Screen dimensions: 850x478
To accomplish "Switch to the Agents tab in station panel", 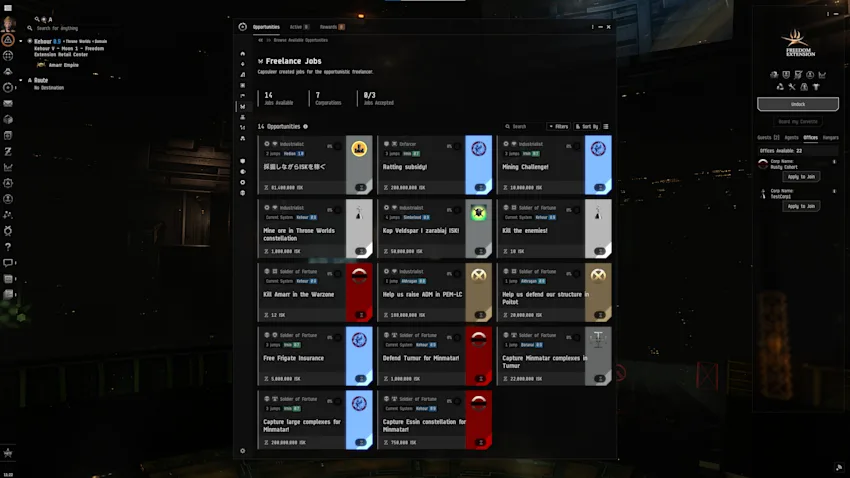I will pos(791,138).
